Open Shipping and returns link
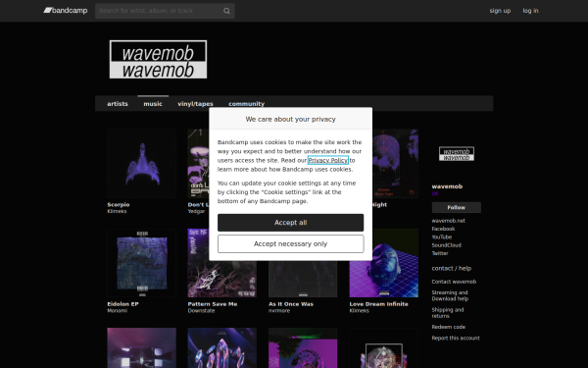The image size is (588, 368). pos(448,313)
